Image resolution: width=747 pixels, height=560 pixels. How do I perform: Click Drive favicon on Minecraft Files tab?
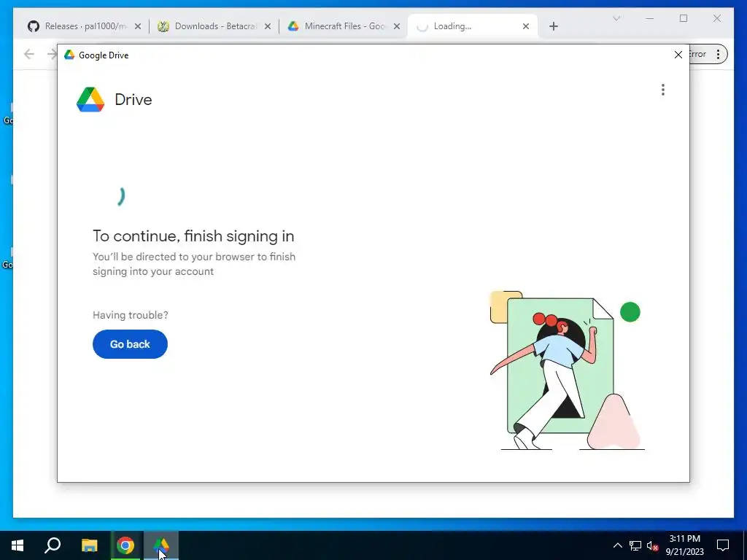point(293,26)
